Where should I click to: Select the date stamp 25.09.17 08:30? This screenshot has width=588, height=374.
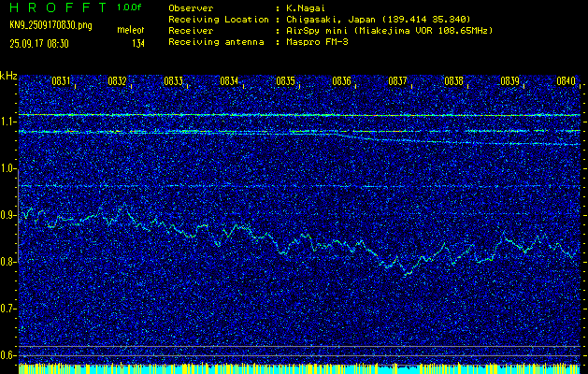tap(39, 44)
